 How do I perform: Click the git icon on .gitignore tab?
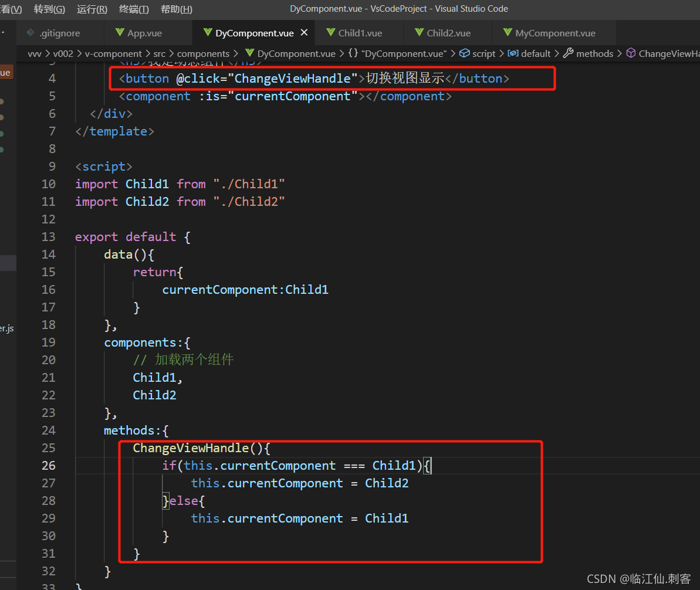(31, 32)
